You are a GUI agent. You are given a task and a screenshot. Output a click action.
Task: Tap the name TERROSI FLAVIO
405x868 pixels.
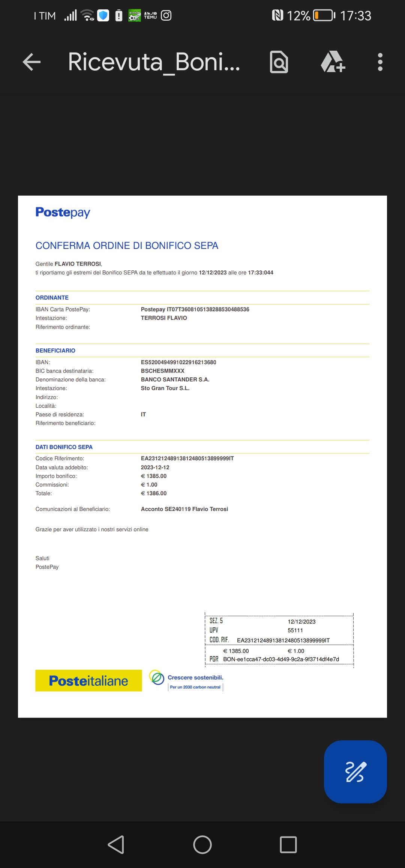[164, 318]
